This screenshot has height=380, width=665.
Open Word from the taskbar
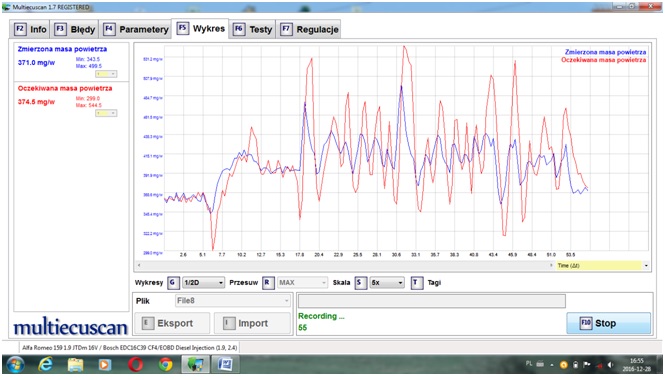click(225, 365)
